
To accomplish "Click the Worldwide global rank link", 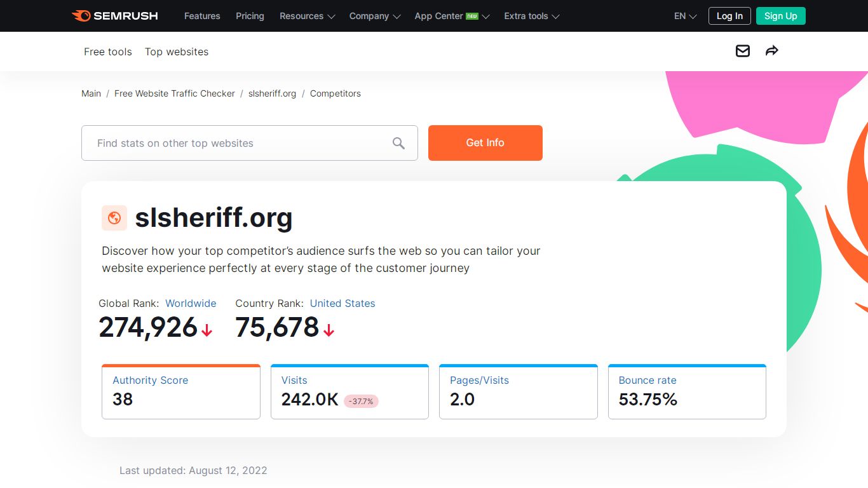I will click(191, 303).
